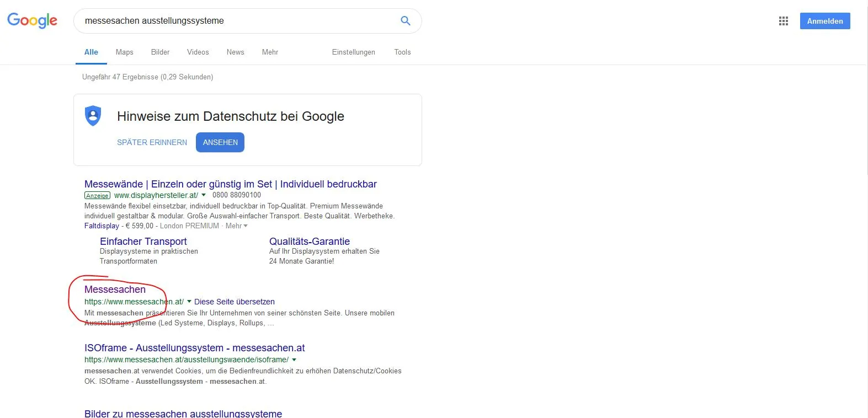
Task: Open the Videos tab
Action: point(198,52)
